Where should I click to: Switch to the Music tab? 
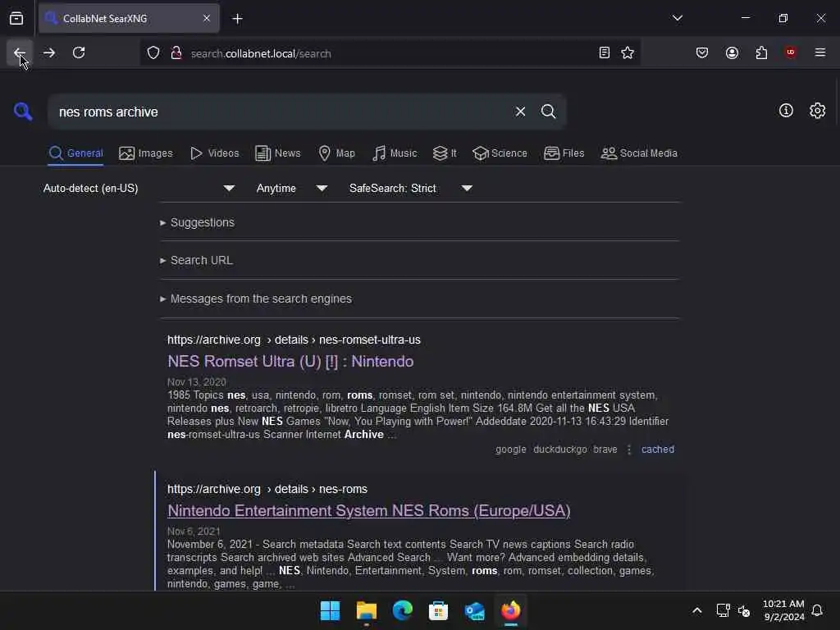(x=395, y=153)
